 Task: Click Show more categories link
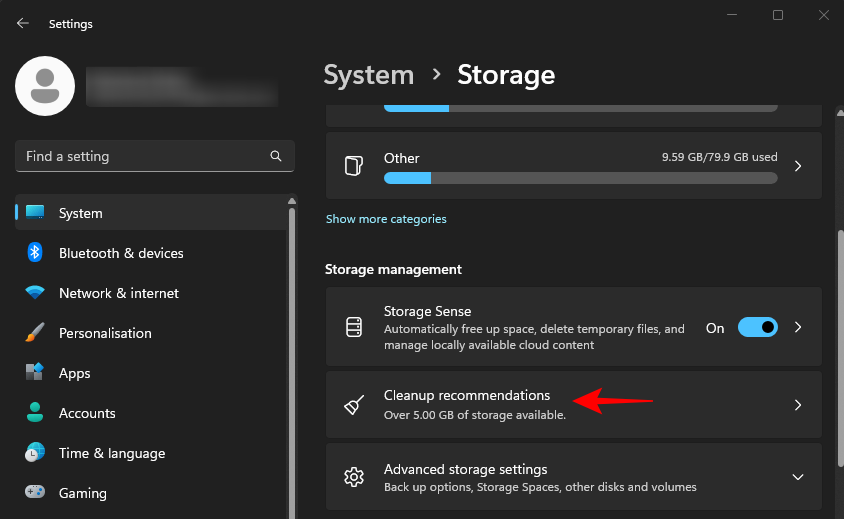point(386,219)
